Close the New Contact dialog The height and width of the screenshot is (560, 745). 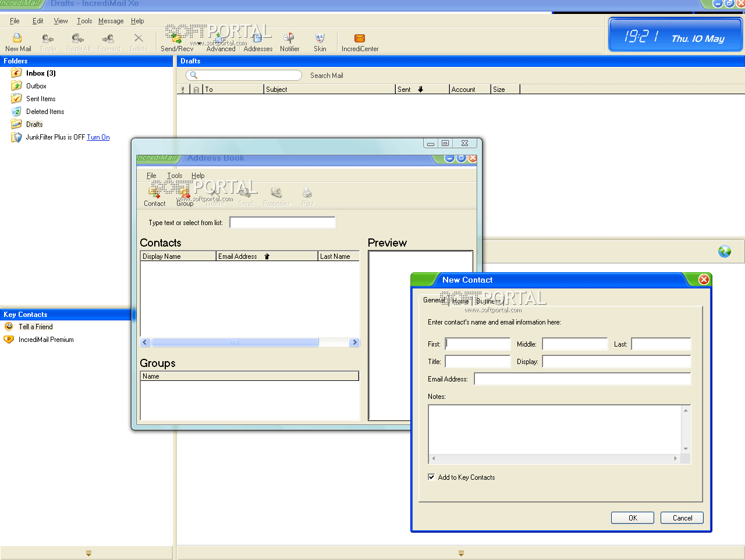(704, 280)
